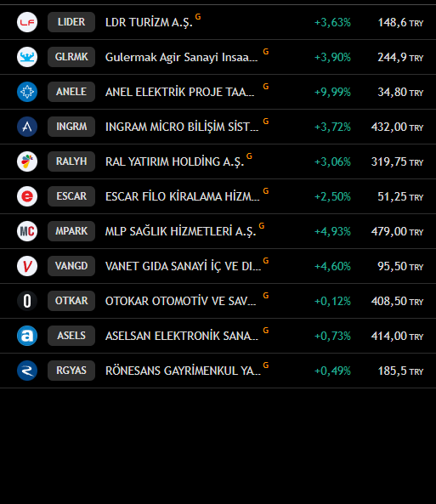Click ANEL ELEKTRİK PROJE TAA... name
Viewport: 436px width, 504px height.
180,93
